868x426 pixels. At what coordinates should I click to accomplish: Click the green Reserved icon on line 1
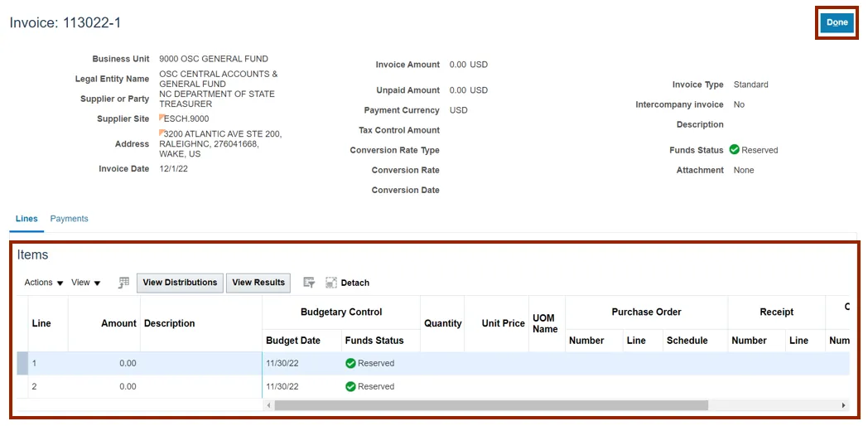click(350, 363)
